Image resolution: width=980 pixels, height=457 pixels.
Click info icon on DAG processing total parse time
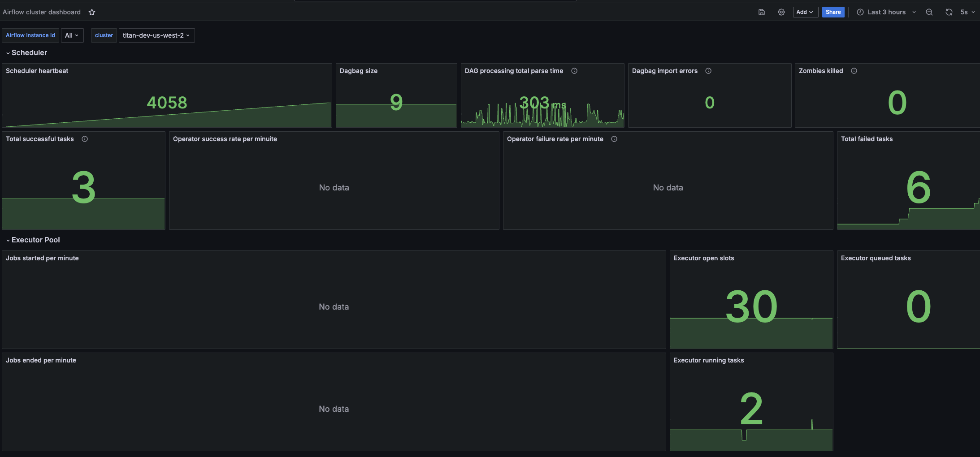[574, 71]
